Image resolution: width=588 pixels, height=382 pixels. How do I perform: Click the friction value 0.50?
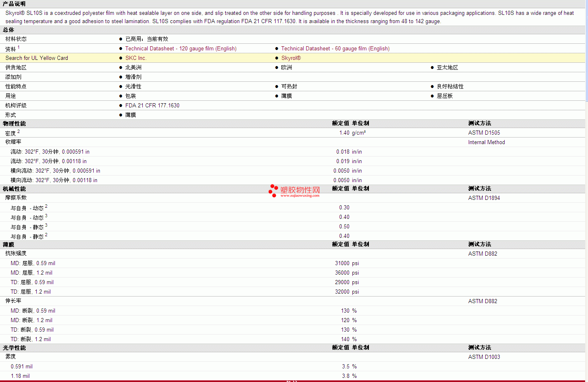344,226
